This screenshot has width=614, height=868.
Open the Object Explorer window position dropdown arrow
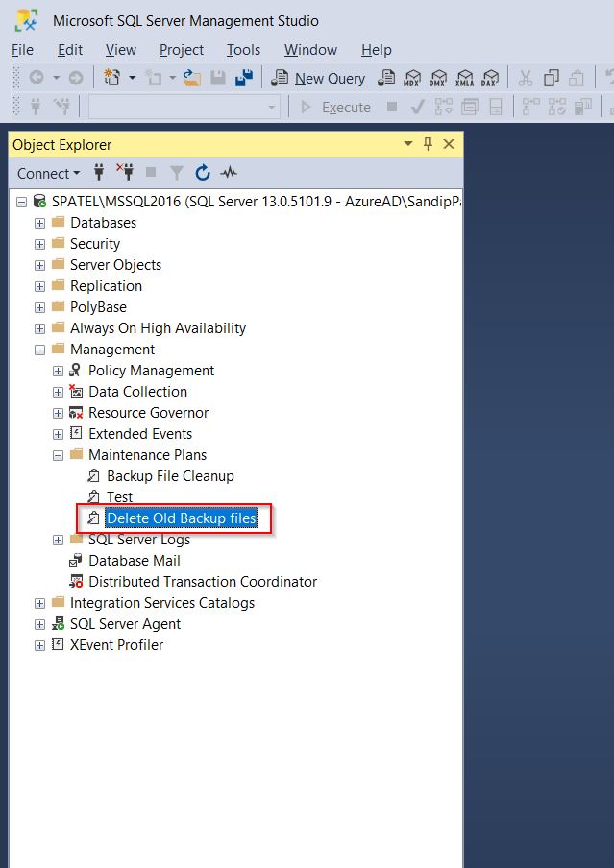[408, 144]
